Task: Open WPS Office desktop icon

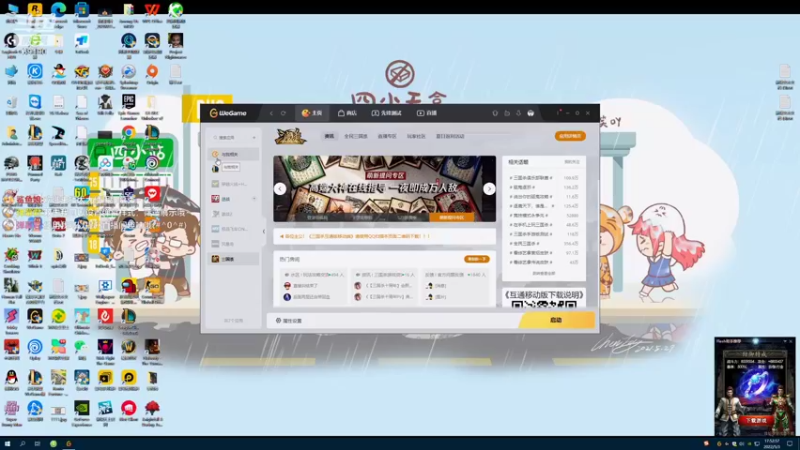Action: point(152,13)
